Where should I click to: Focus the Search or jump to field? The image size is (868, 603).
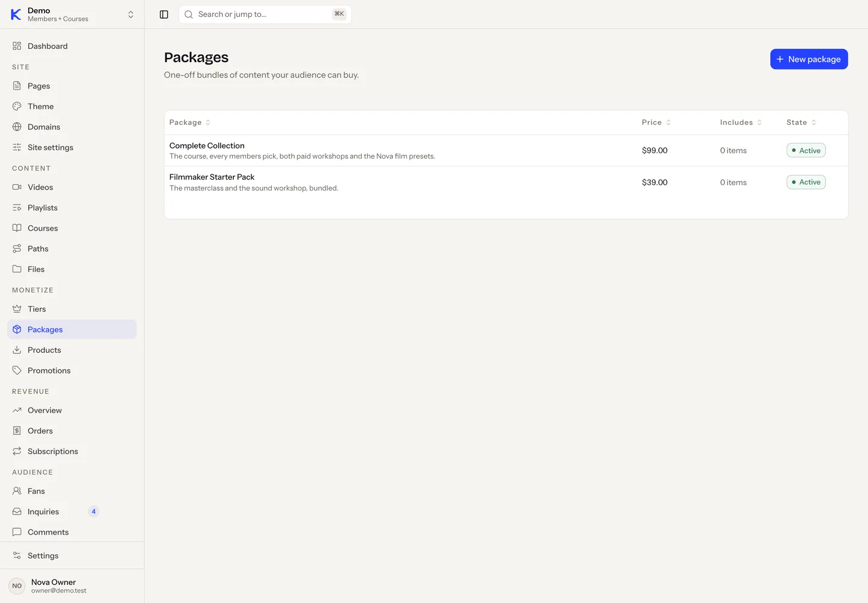(x=265, y=14)
